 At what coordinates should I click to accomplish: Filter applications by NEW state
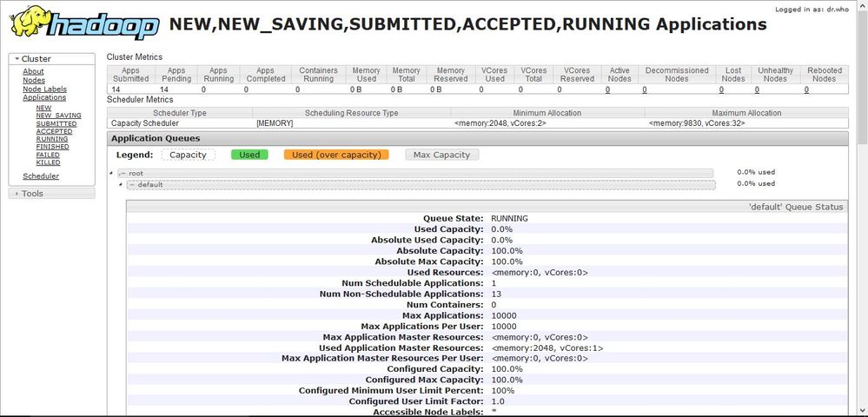click(x=43, y=108)
